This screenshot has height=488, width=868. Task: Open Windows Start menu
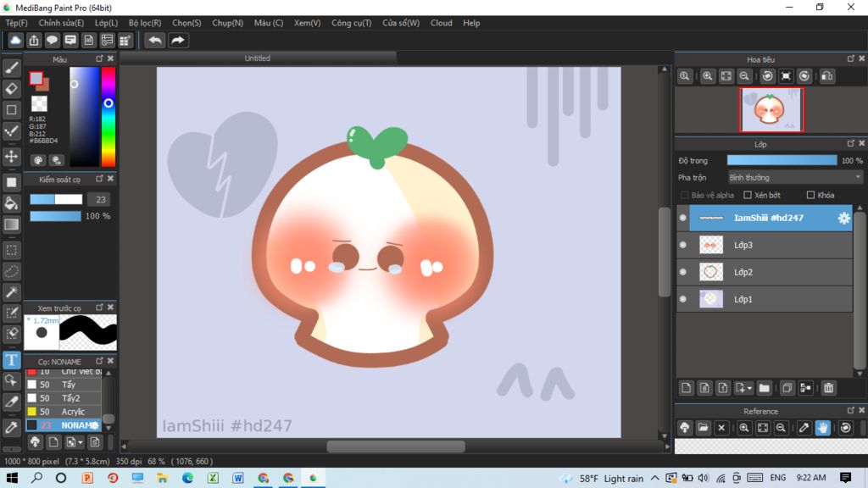[x=12, y=478]
